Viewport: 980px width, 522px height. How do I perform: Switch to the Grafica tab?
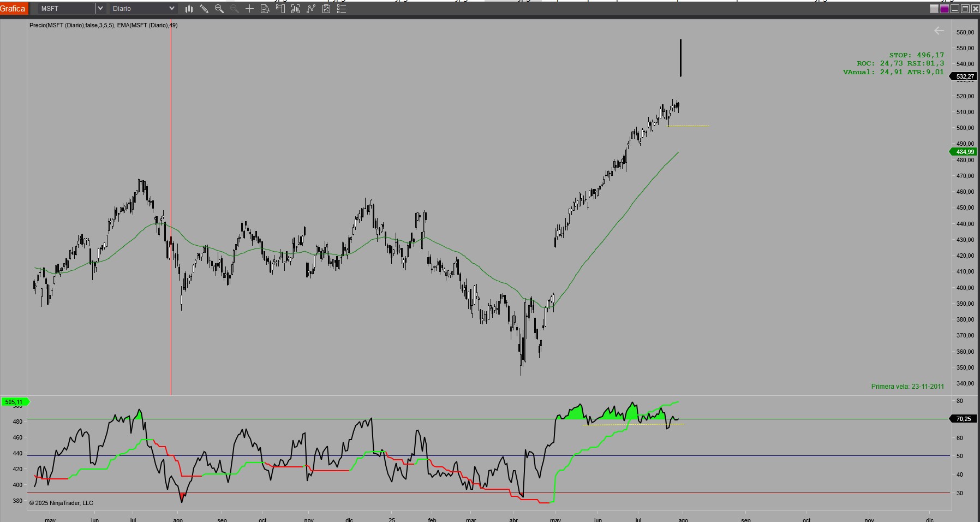[x=13, y=9]
